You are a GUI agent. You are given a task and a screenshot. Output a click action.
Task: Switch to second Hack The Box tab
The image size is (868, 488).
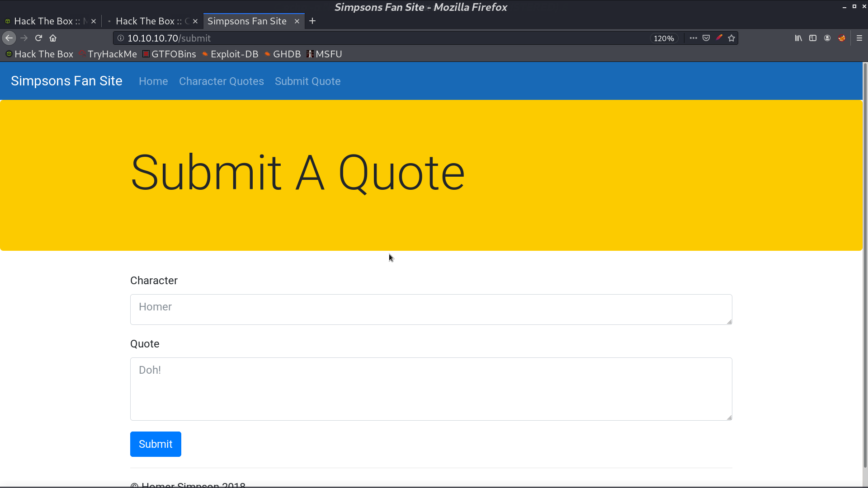click(149, 21)
